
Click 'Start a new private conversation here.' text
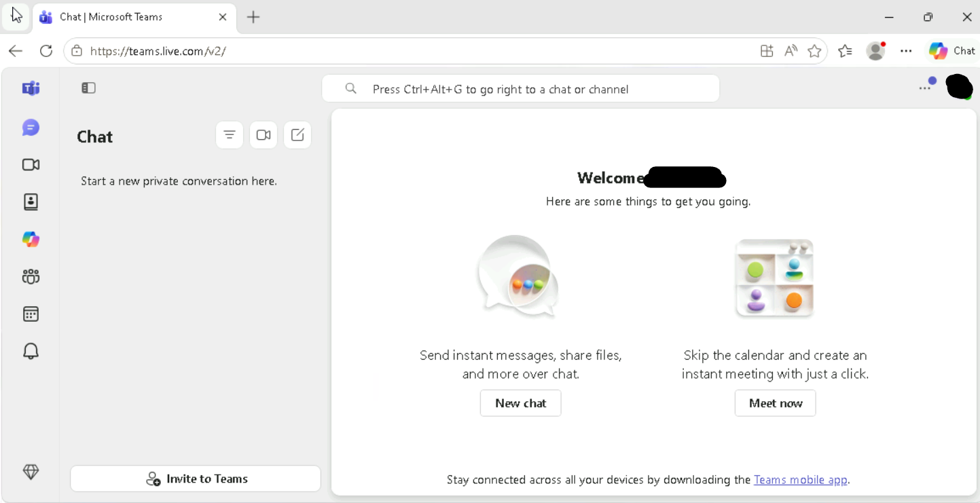[179, 181]
